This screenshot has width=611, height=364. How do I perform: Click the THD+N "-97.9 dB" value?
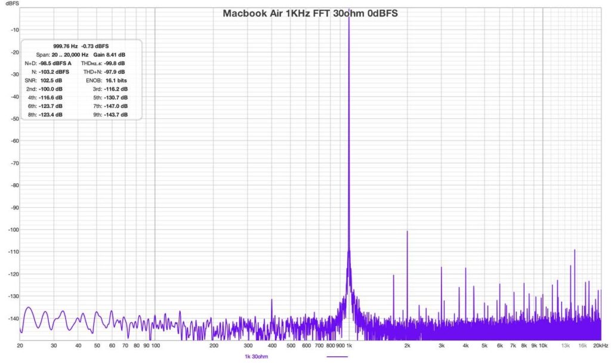(115, 72)
